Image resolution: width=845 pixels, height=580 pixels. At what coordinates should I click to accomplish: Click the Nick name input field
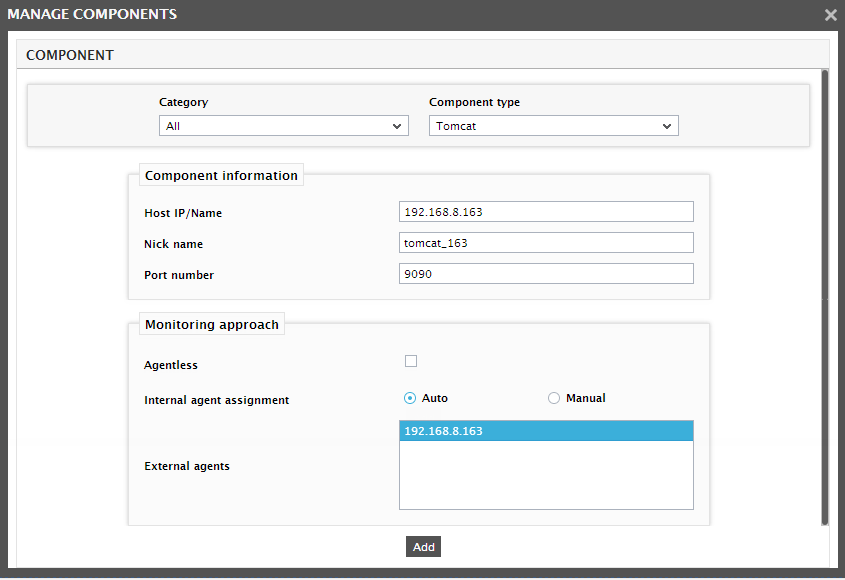click(546, 243)
